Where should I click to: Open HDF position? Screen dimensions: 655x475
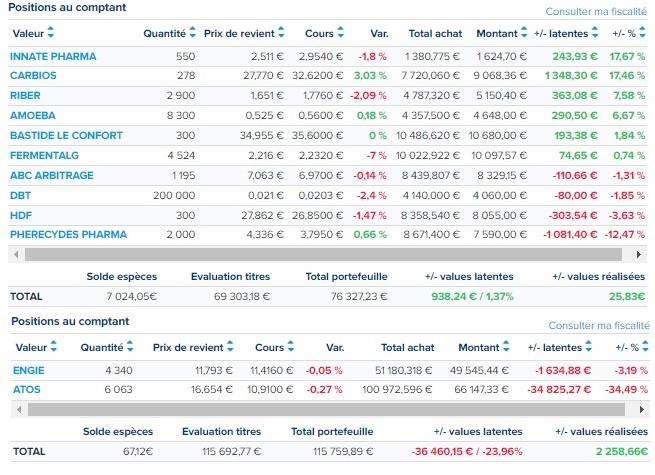tap(21, 216)
